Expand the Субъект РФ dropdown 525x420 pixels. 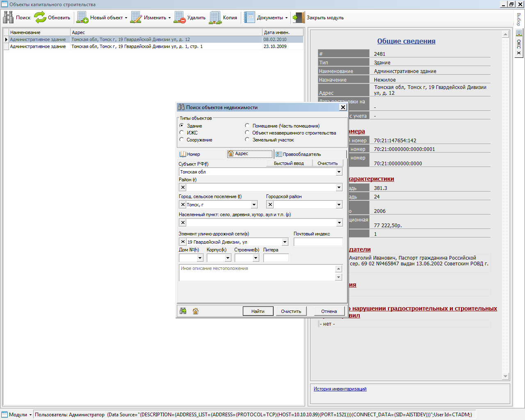339,172
